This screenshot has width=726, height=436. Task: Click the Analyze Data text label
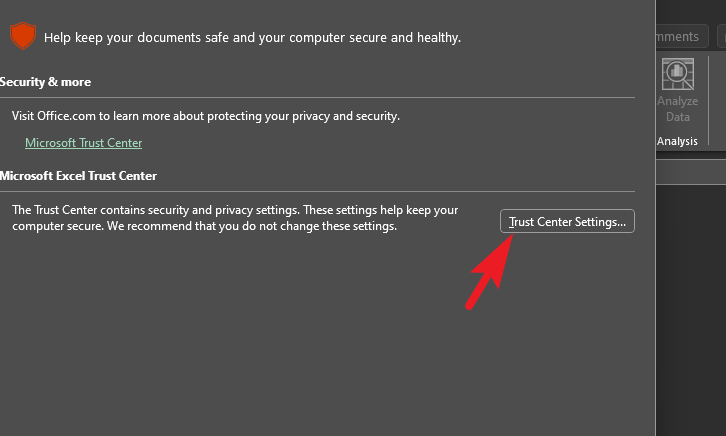pyautogui.click(x=678, y=109)
